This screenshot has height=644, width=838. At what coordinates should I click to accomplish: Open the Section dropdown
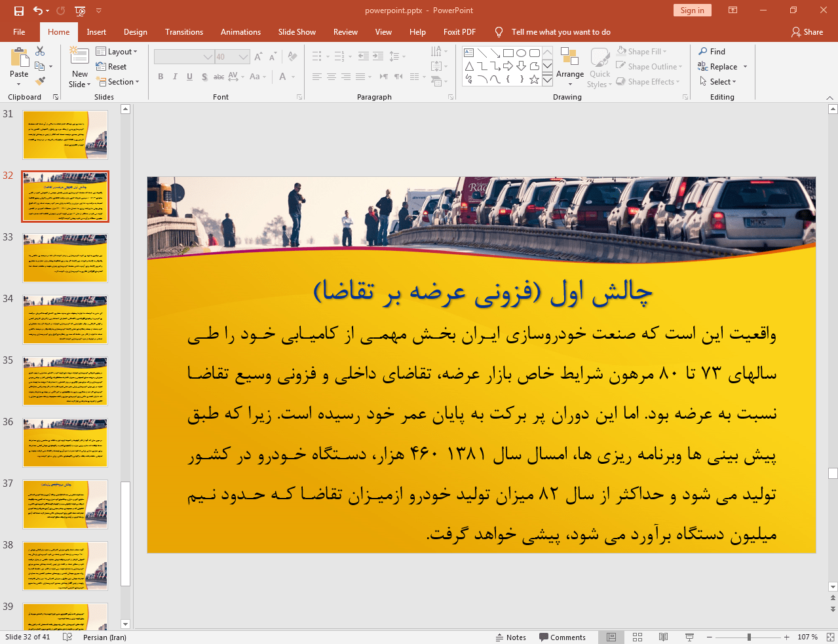tap(118, 81)
